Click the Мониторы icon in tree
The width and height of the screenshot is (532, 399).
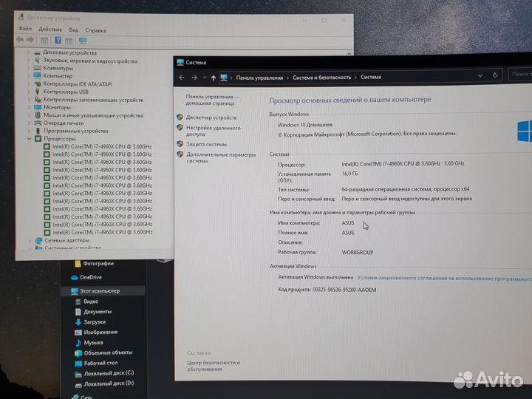[x=38, y=107]
